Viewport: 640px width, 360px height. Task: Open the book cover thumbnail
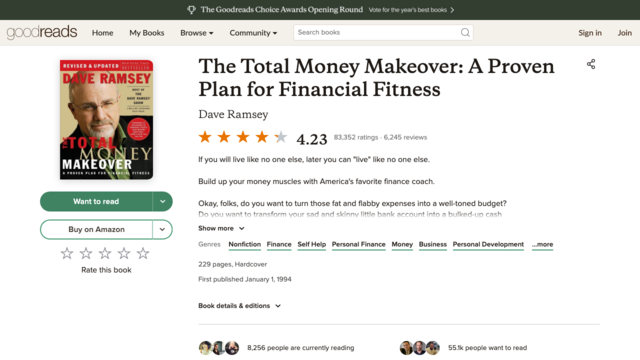click(x=107, y=120)
